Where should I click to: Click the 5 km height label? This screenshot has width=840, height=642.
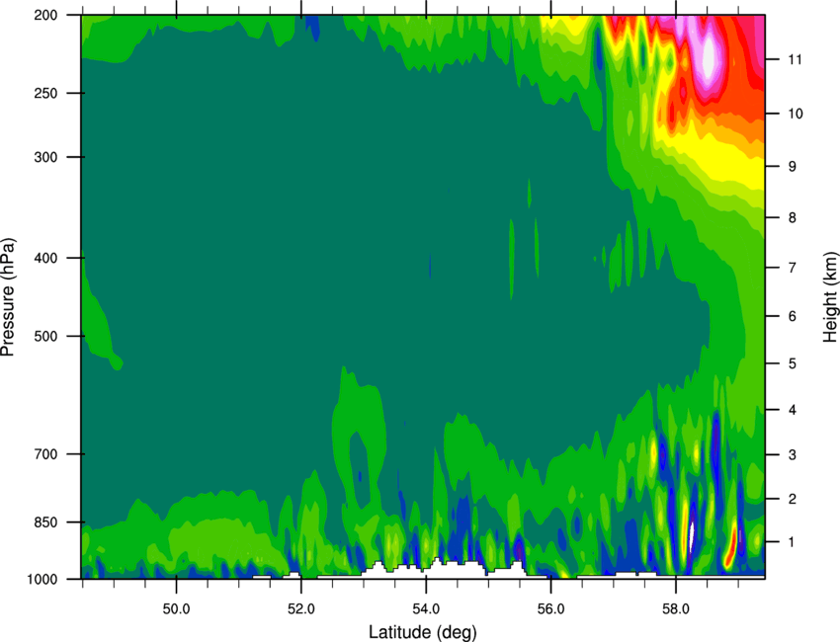[x=793, y=363]
